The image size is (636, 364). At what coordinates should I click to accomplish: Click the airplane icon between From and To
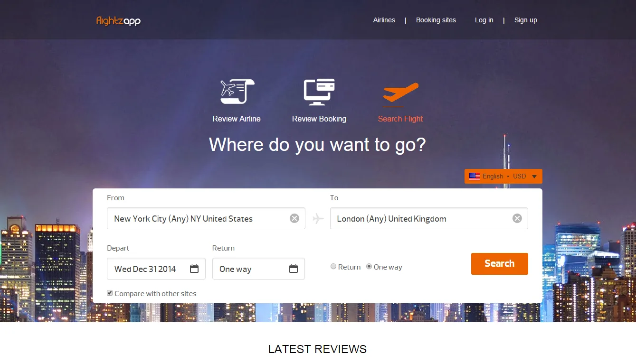click(318, 218)
